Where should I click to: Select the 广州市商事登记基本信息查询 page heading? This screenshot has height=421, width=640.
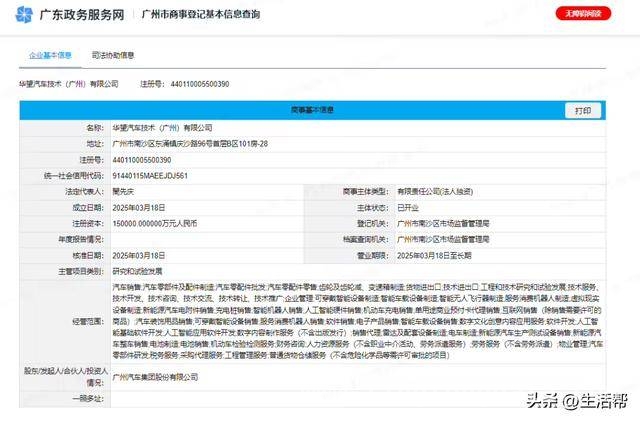click(x=200, y=14)
